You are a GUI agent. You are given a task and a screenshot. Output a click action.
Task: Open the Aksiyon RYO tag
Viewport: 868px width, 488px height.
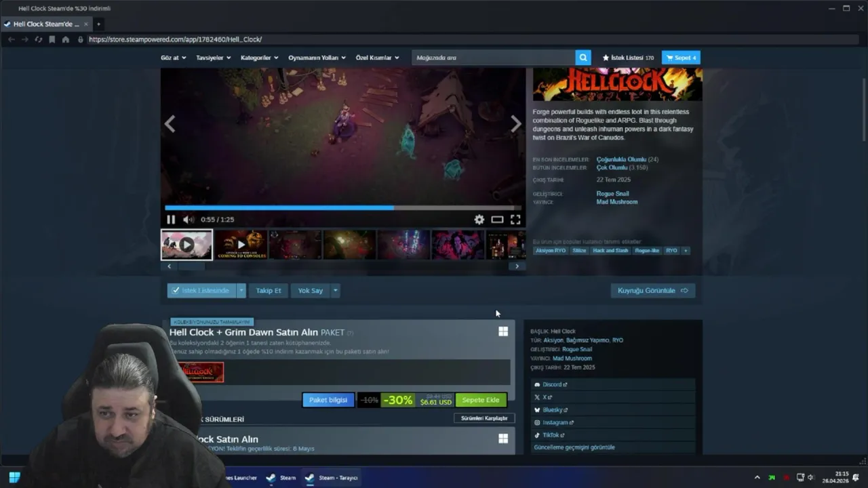pos(551,251)
